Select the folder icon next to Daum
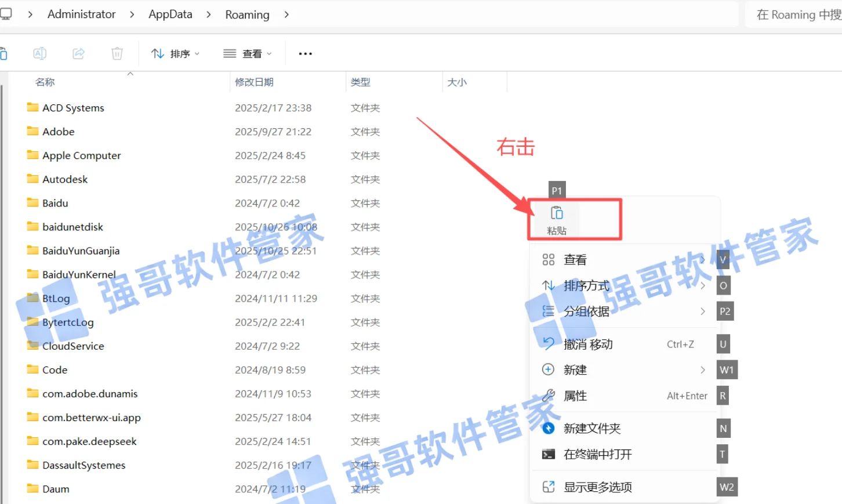The width and height of the screenshot is (842, 504). [x=33, y=488]
